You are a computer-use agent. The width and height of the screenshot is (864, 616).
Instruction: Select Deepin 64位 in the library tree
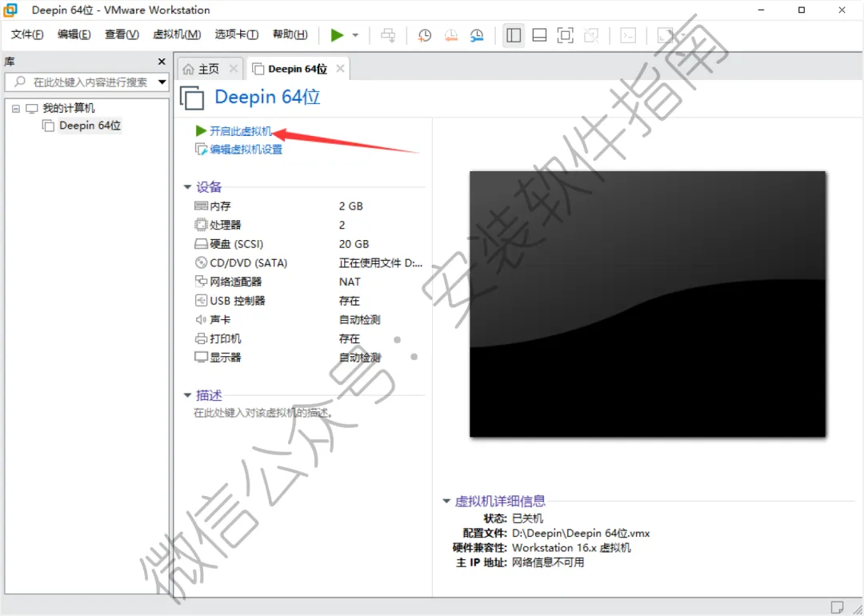coord(90,126)
